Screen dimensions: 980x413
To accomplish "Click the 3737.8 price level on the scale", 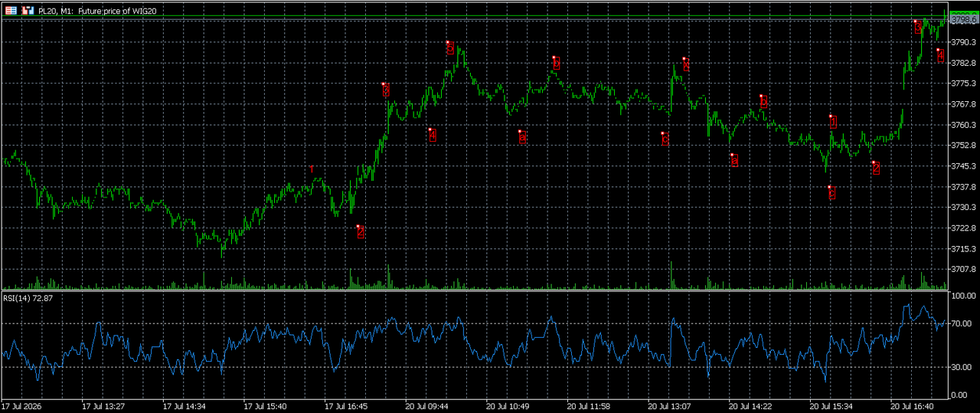I will coord(962,187).
